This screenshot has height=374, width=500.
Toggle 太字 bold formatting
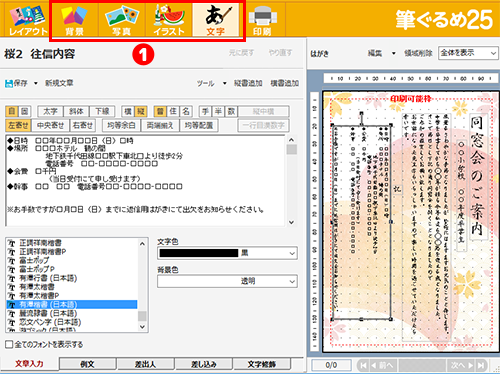(50, 111)
